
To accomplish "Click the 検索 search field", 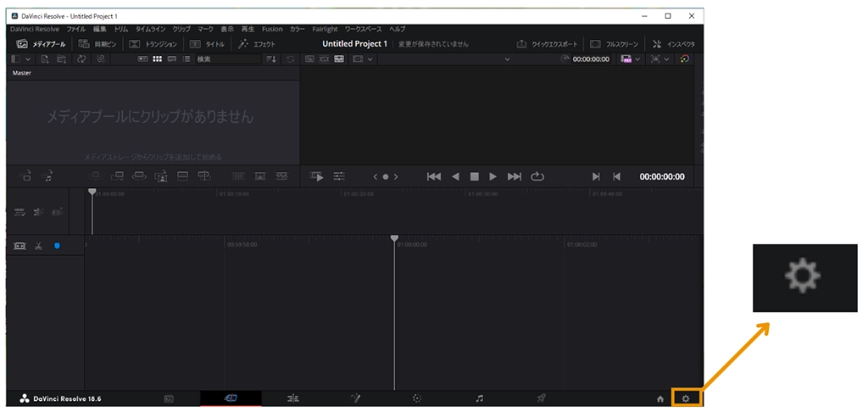I will [x=228, y=58].
